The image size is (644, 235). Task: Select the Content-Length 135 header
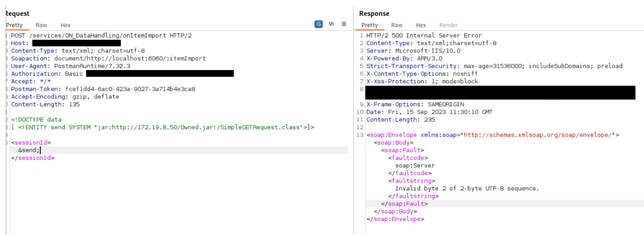[x=45, y=104]
